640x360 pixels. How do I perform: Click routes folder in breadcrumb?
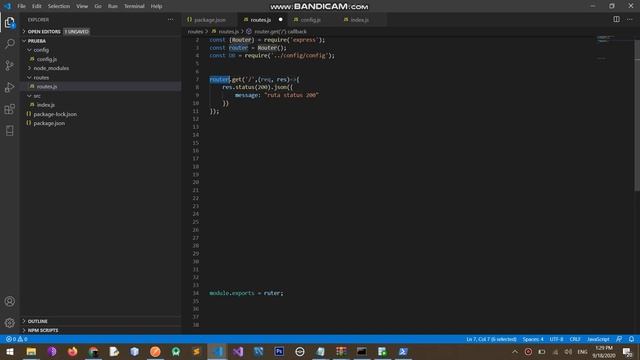[x=195, y=31]
